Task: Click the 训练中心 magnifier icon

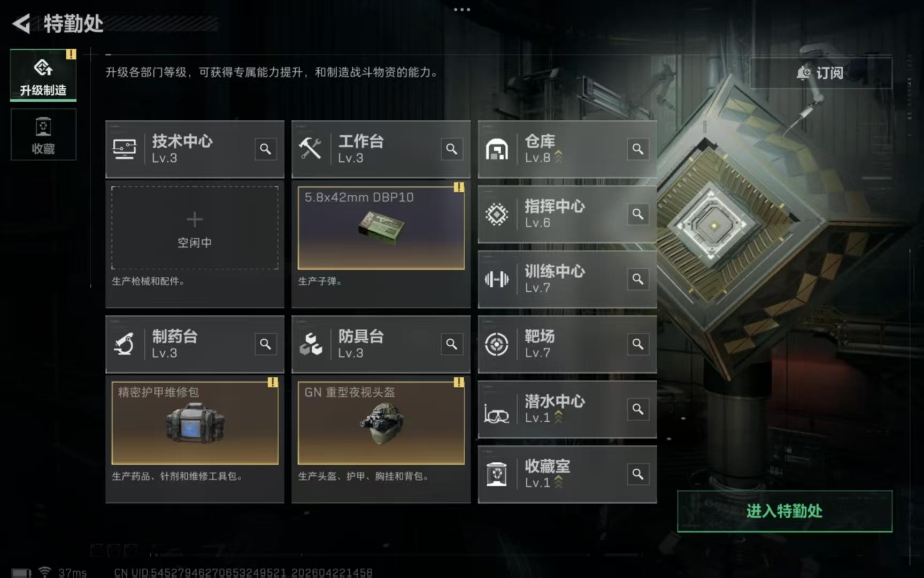Action: click(x=637, y=279)
